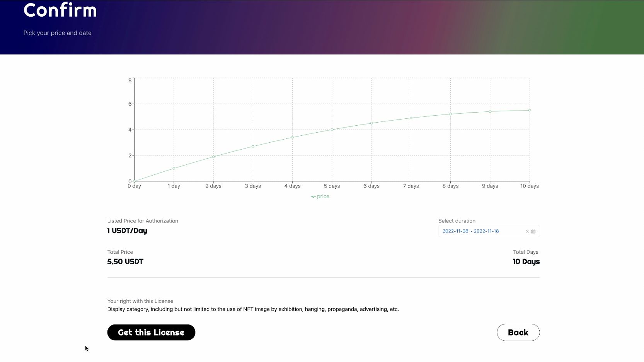Select the 3 days data point

pos(253,146)
